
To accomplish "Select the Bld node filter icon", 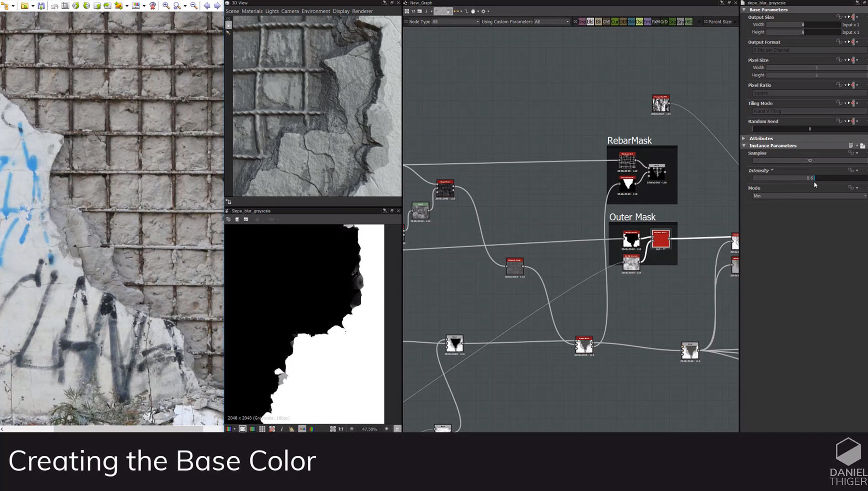I will point(590,22).
